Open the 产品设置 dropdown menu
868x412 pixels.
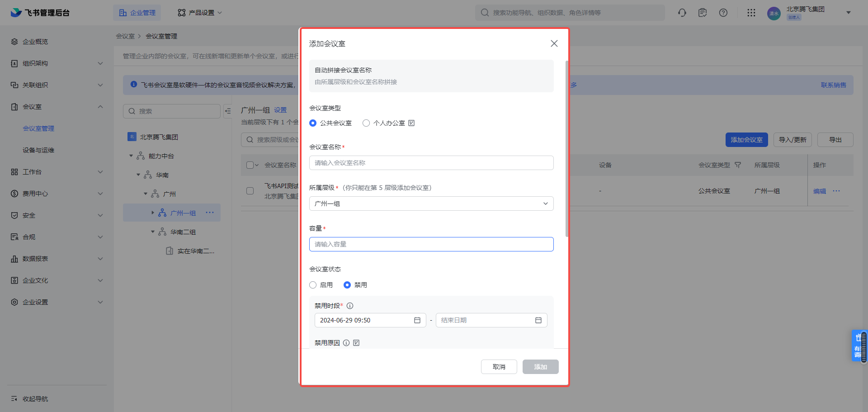[200, 13]
